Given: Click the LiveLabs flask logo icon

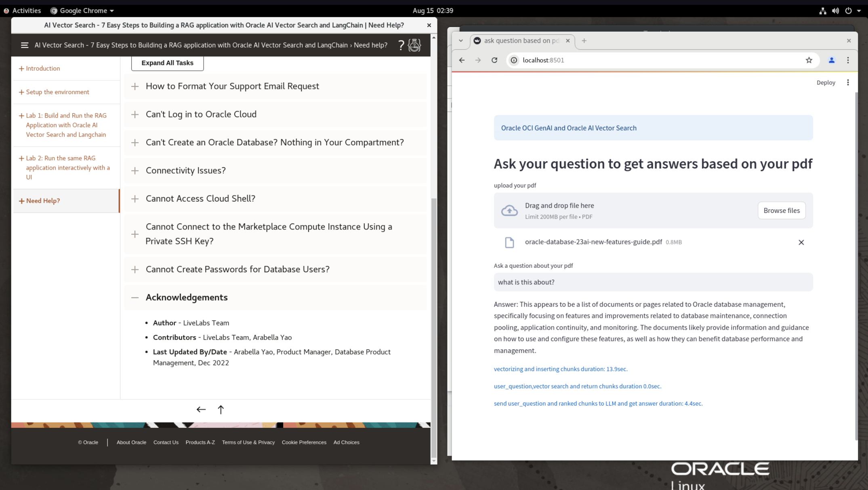Looking at the screenshot, I should coord(414,45).
